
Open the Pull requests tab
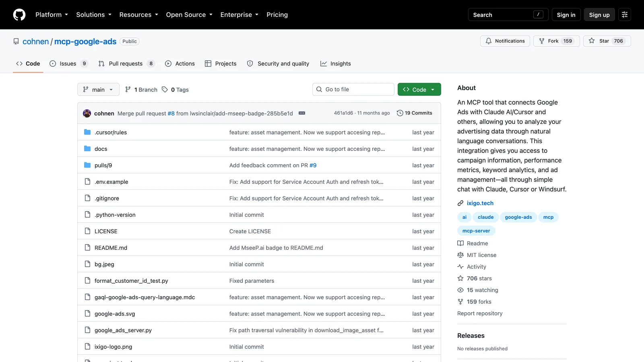point(126,64)
